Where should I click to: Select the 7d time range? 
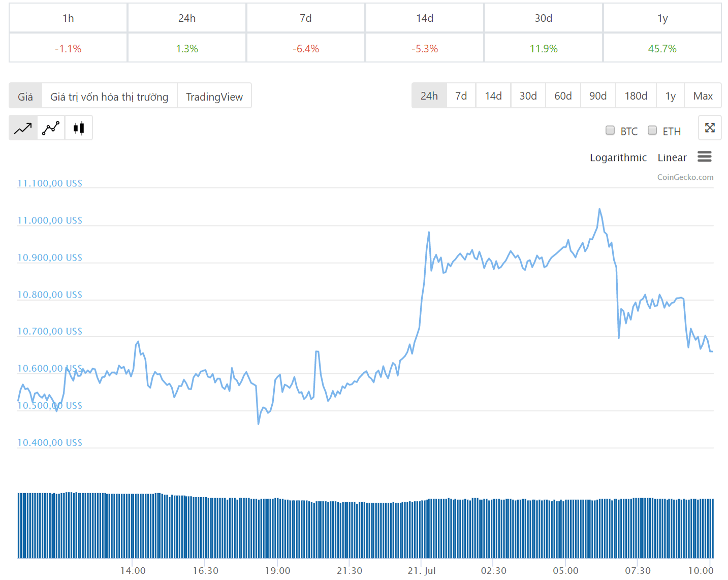coord(461,95)
